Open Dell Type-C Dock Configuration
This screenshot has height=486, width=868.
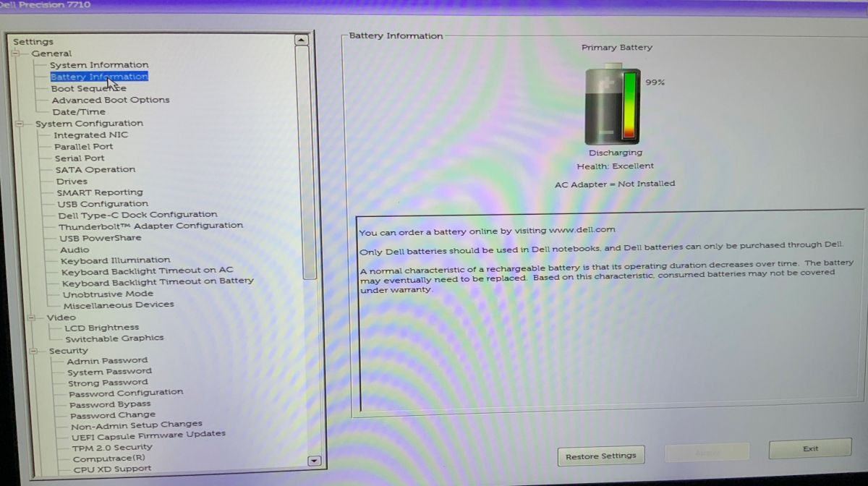click(x=137, y=215)
